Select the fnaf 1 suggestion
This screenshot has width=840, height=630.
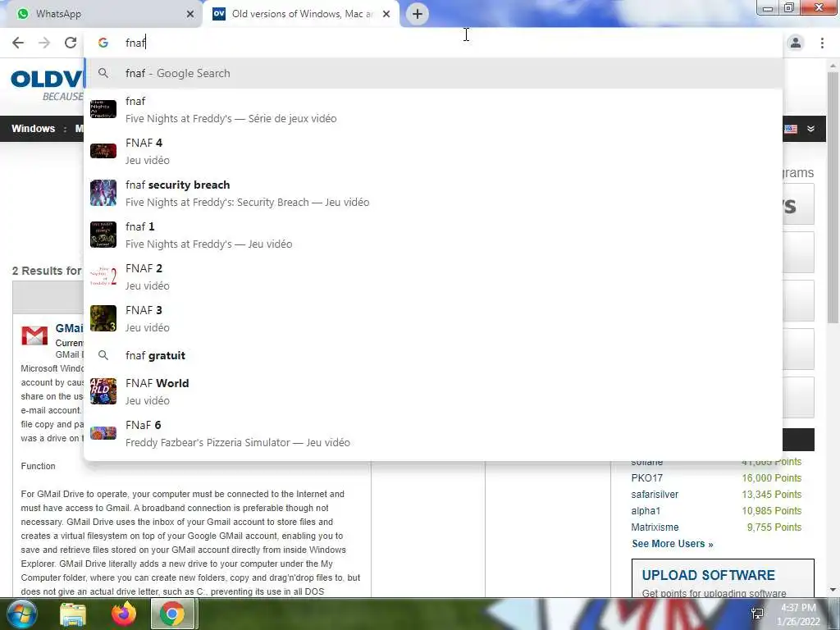pyautogui.click(x=433, y=235)
